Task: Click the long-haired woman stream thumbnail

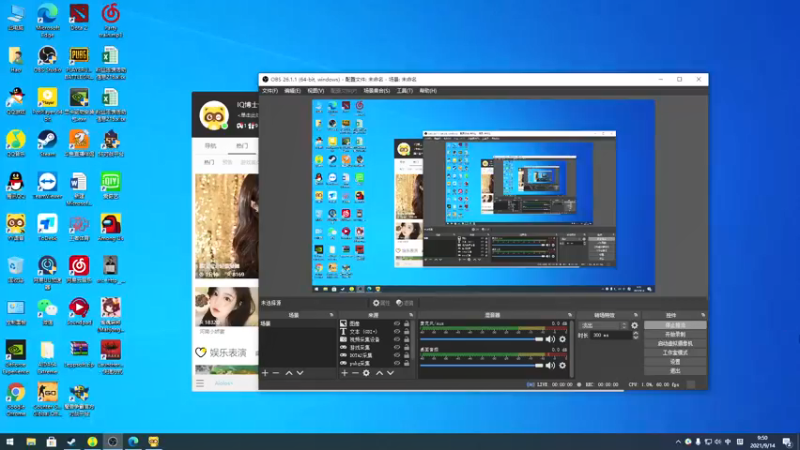Action: pyautogui.click(x=227, y=226)
